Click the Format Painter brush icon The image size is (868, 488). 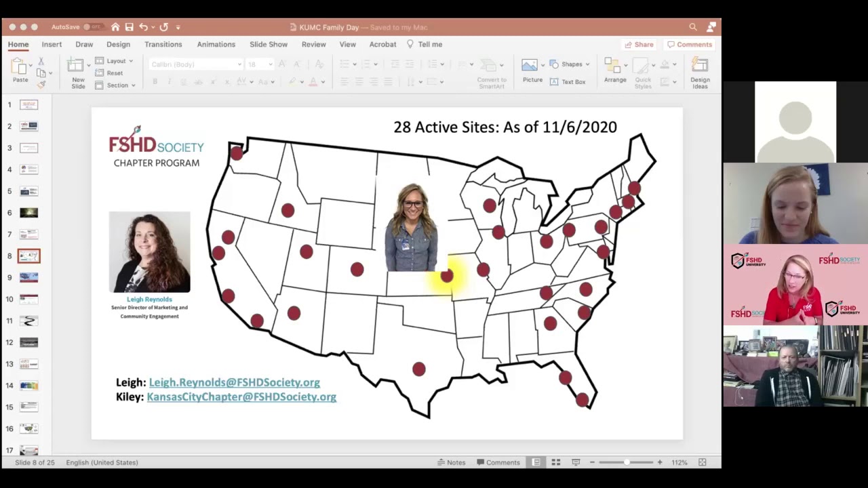click(41, 85)
